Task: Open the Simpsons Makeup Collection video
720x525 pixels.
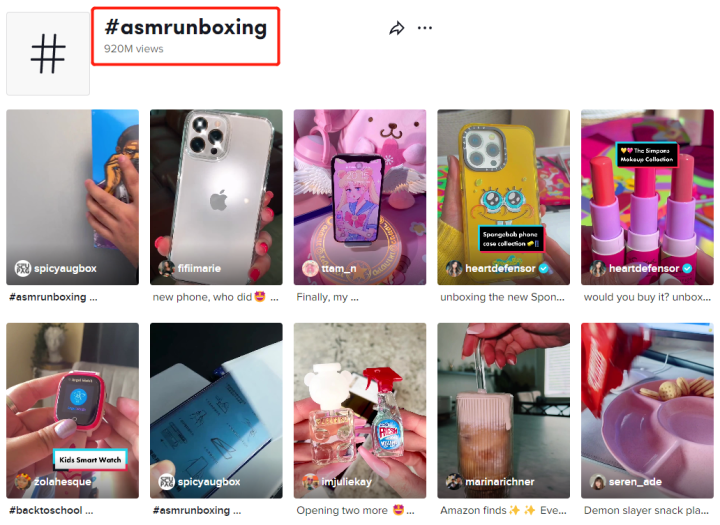Action: tap(647, 197)
